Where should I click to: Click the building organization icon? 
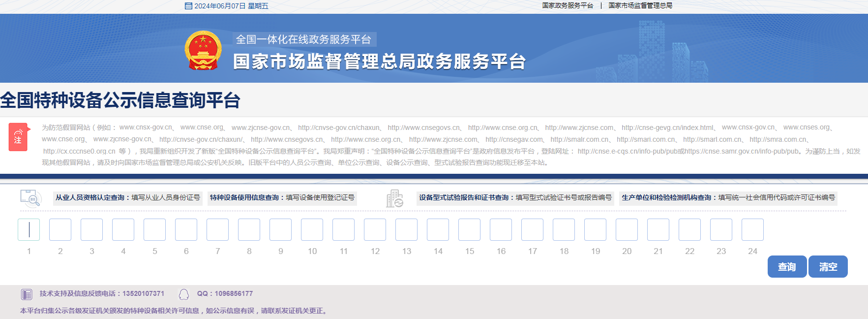click(x=394, y=198)
